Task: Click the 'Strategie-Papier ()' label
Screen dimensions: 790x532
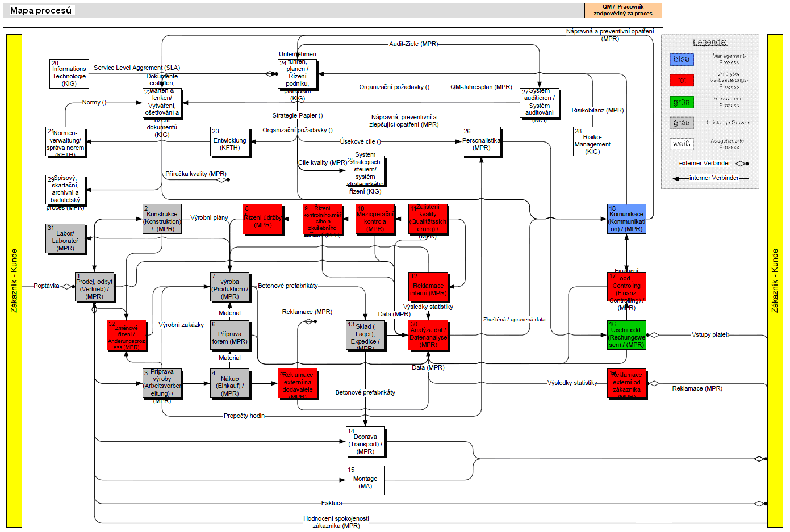Action: coord(298,115)
